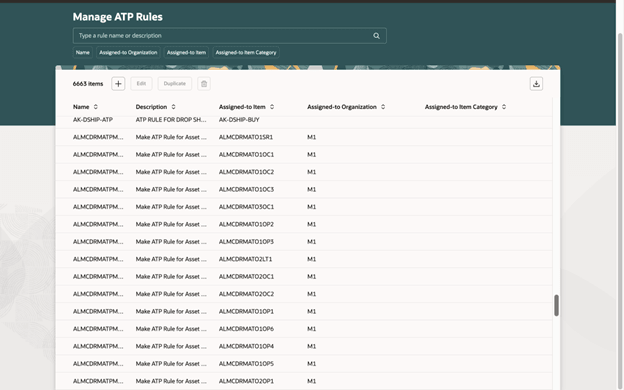
Task: Select the ALMCDRMATO1OP5 item cell
Action: 246,364
